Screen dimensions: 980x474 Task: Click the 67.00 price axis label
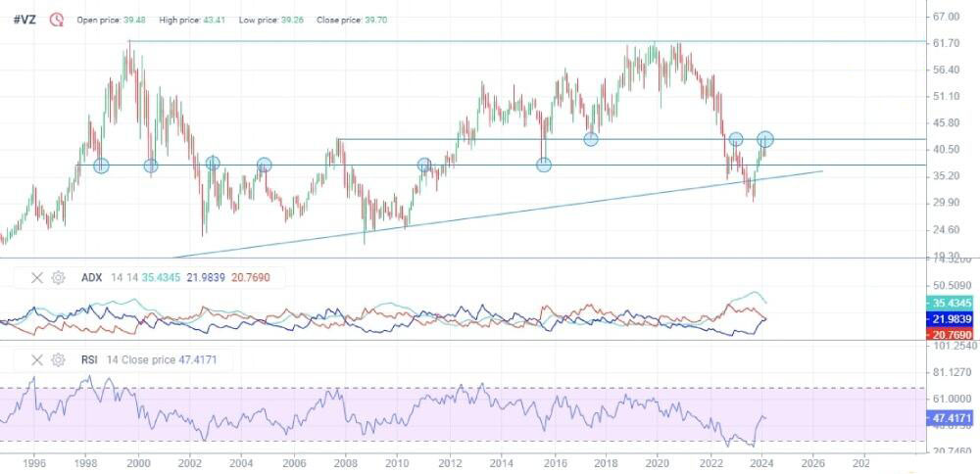(x=946, y=17)
